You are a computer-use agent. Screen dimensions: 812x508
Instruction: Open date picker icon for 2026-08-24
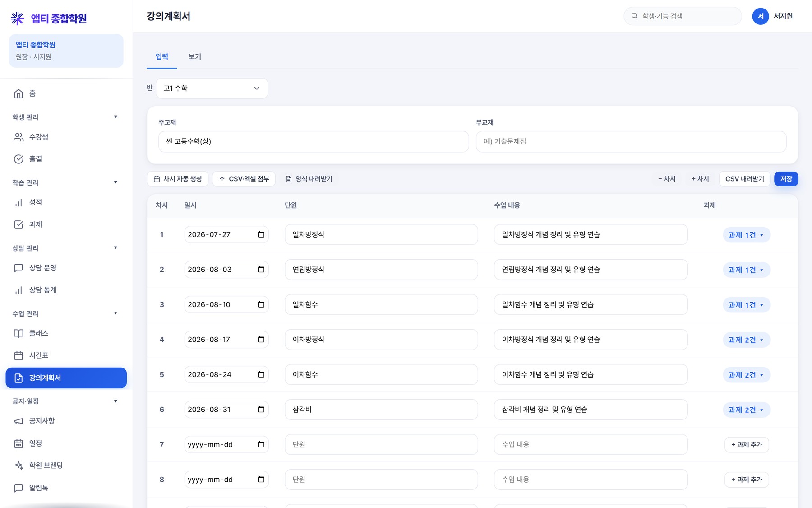pos(261,374)
